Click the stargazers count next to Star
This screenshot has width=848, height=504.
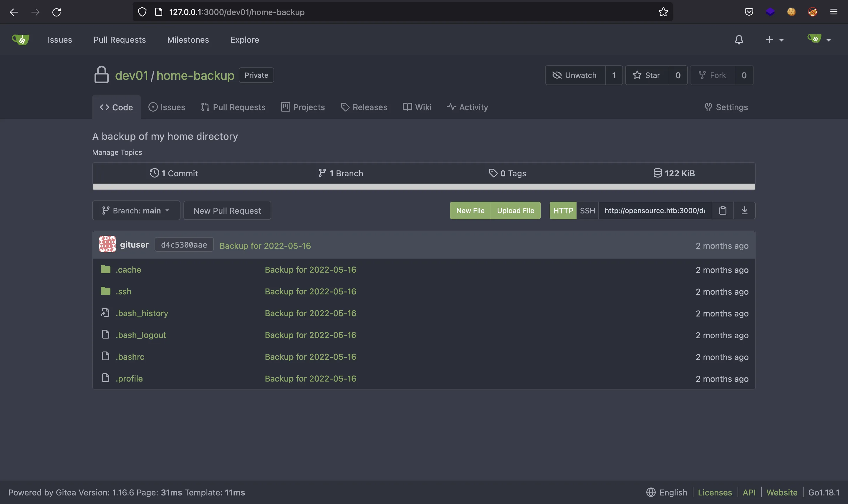pyautogui.click(x=678, y=75)
